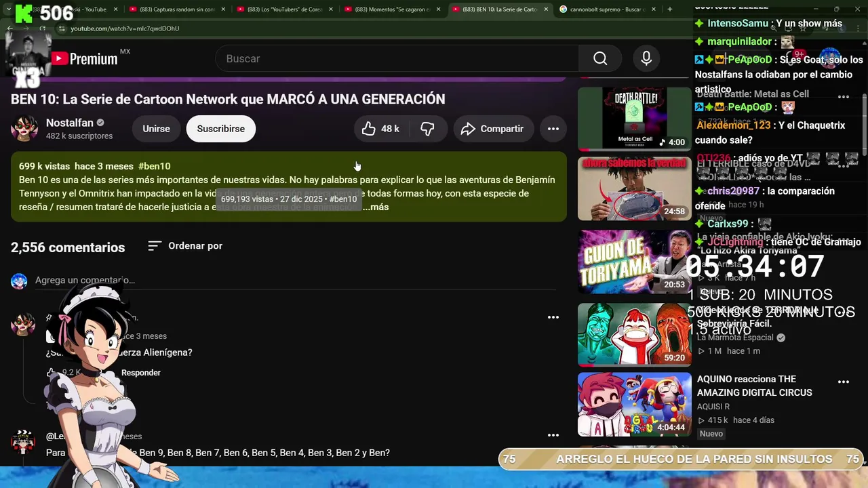Open the Guion de Toriyama 20:53 thumbnail

point(634,262)
